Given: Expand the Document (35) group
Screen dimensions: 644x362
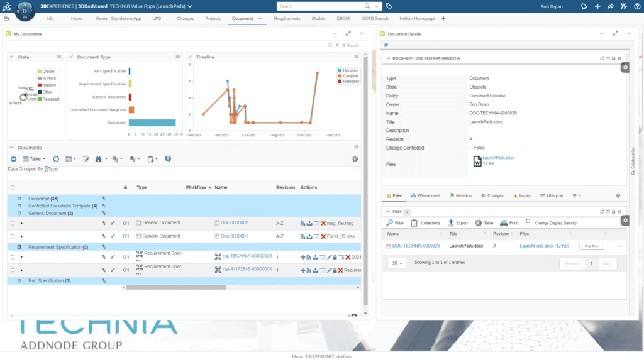Looking at the screenshot, I should 19,199.
